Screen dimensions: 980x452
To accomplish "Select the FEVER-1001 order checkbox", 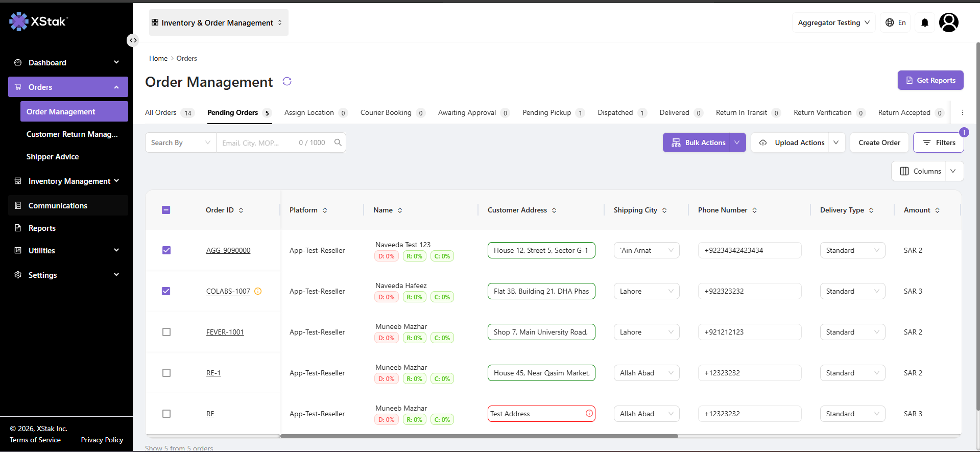I will point(166,332).
